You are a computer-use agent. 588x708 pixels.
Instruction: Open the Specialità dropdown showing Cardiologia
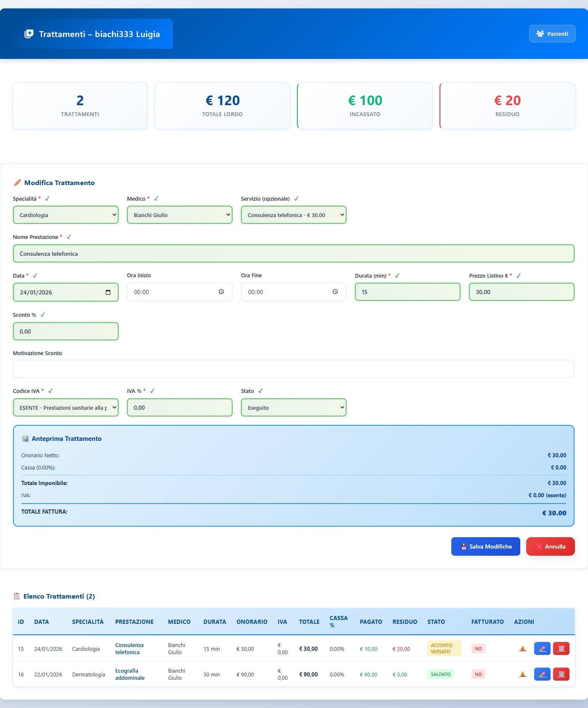click(x=66, y=215)
